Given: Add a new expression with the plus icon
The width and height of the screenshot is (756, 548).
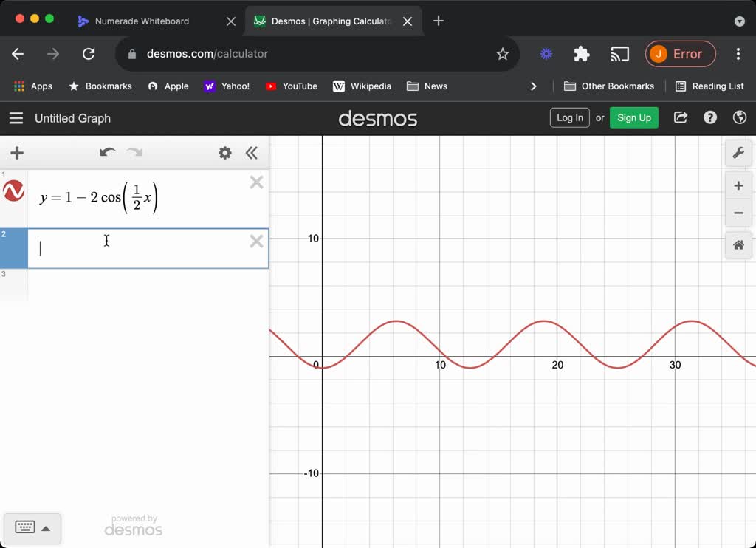Looking at the screenshot, I should tap(16, 153).
